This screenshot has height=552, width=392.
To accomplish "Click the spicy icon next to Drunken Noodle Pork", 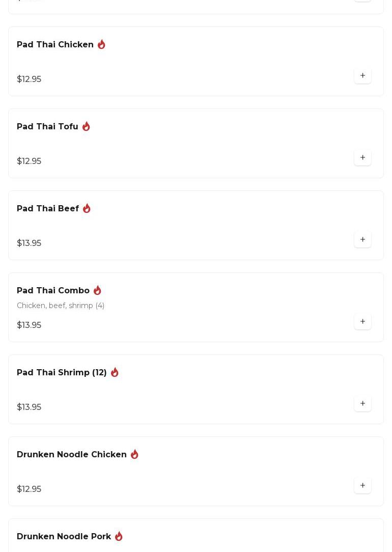I will point(119,537).
